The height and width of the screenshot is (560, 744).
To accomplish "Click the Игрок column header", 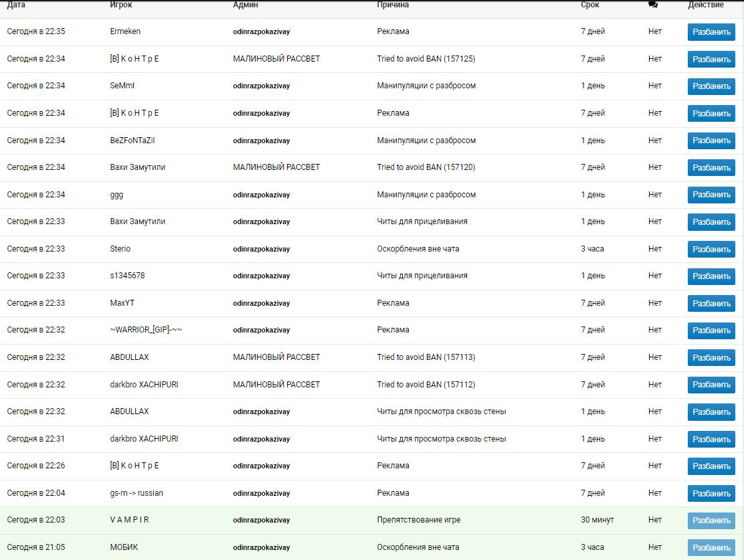I will pyautogui.click(x=121, y=5).
